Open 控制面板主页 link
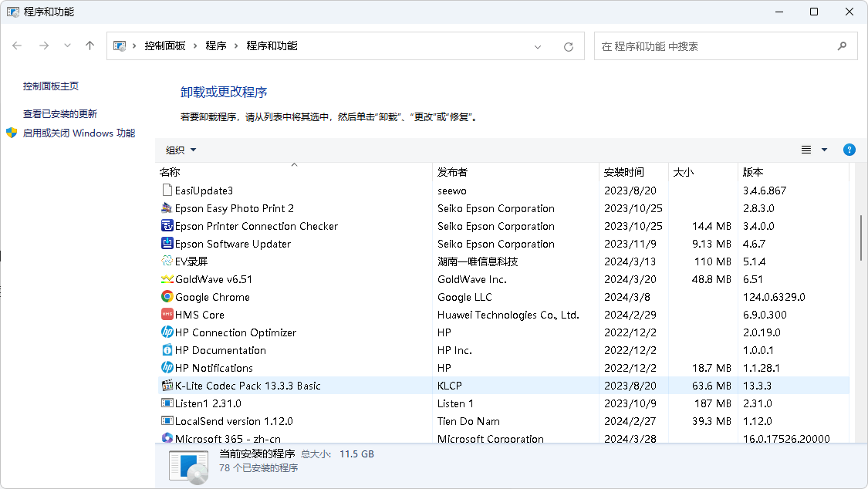The width and height of the screenshot is (868, 489). click(x=50, y=86)
